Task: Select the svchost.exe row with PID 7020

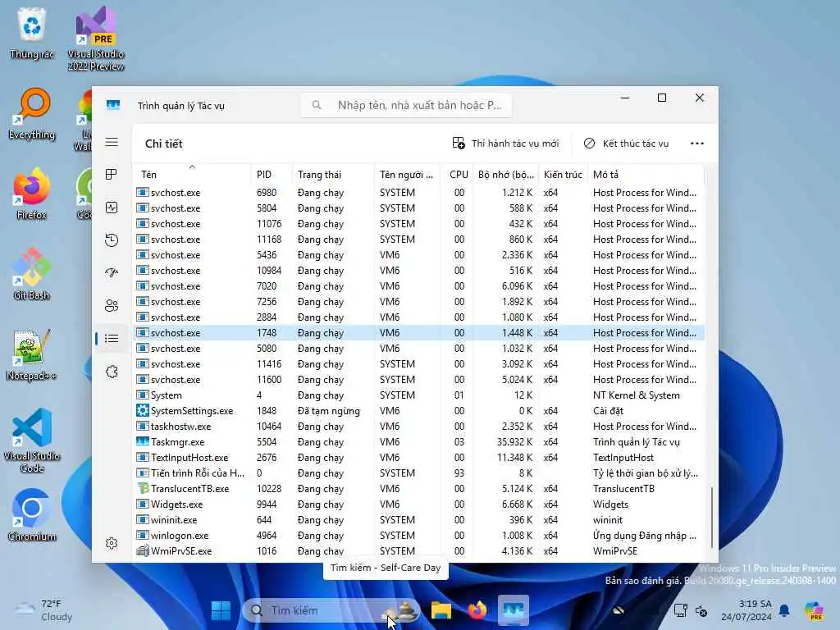Action: pos(418,286)
